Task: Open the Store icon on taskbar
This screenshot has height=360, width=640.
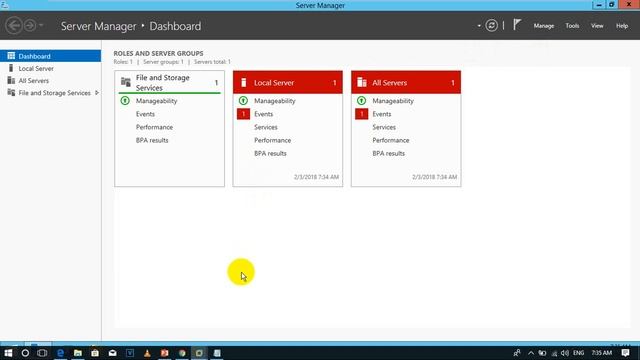Action: 95,353
